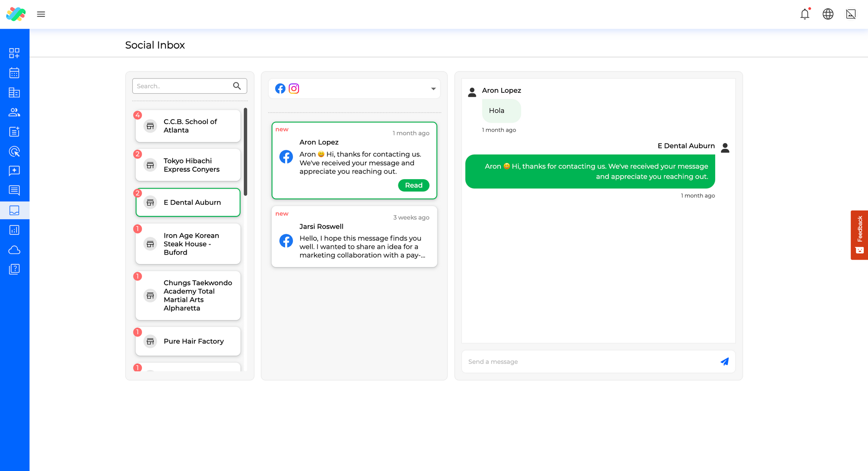Screen dimensions: 868x471
Task: Mark Aron Lopez's message as Read
Action: coord(413,185)
